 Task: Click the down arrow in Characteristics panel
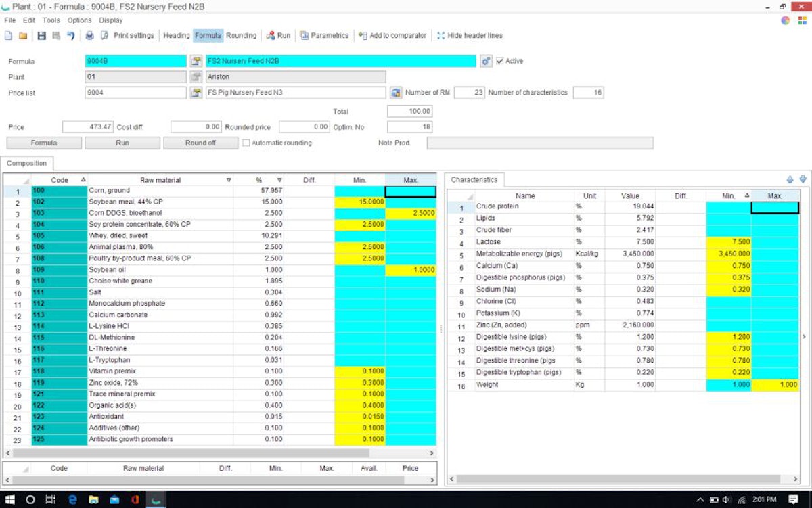pos(803,180)
